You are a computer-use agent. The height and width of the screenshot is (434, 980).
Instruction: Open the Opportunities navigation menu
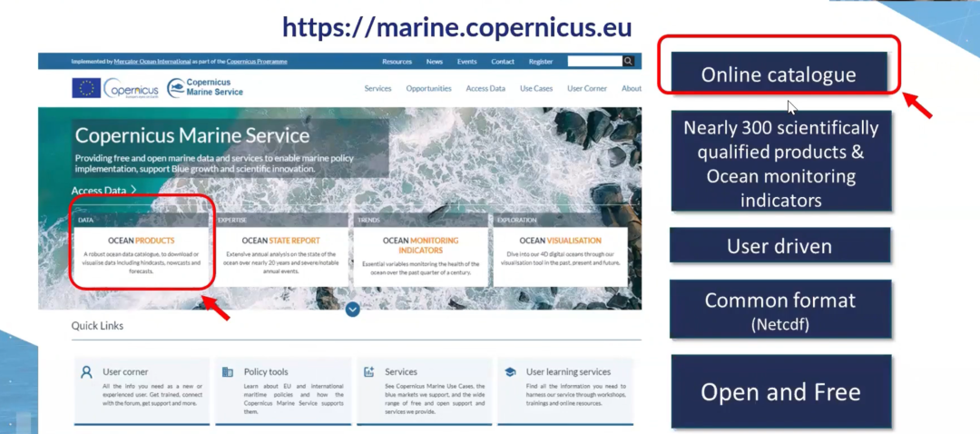pos(428,89)
